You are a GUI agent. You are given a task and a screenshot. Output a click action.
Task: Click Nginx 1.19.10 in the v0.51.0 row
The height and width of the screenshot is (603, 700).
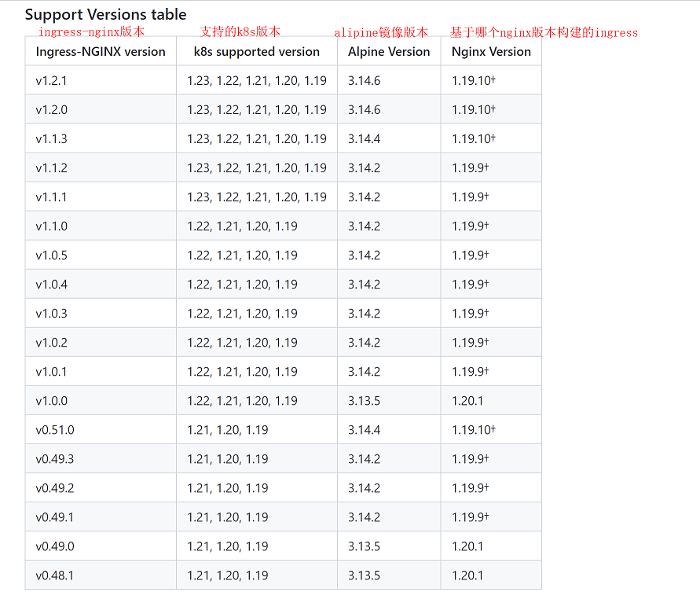pyautogui.click(x=473, y=430)
